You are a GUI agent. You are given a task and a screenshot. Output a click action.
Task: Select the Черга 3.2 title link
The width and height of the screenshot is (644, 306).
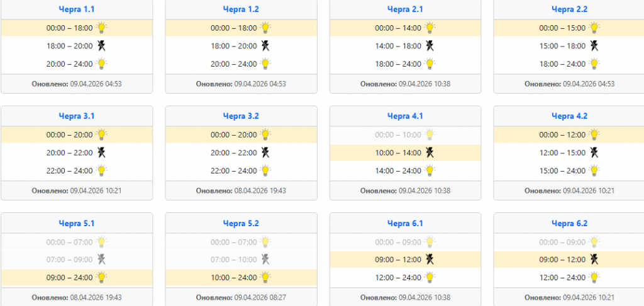click(x=241, y=116)
